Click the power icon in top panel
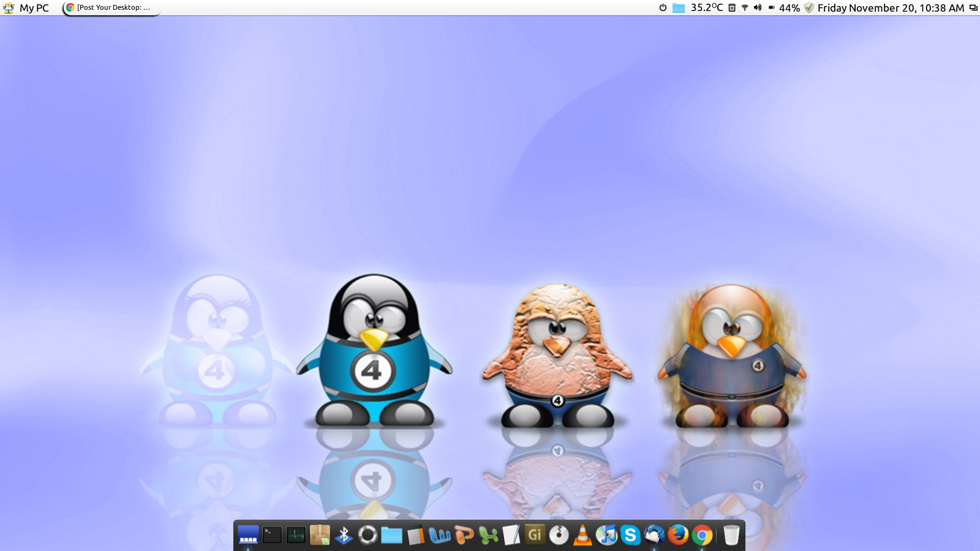 point(663,8)
